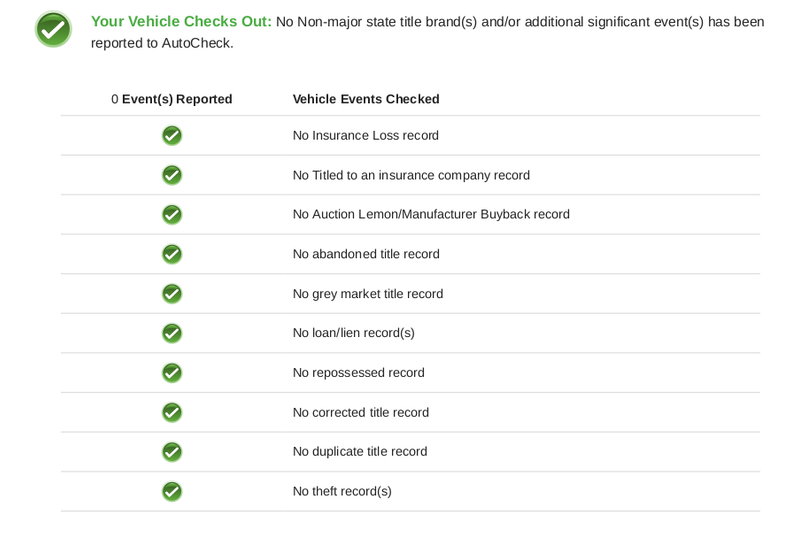The height and width of the screenshot is (555, 811).
Task: Select the checkmark for duplicate title record
Action: [x=172, y=452]
